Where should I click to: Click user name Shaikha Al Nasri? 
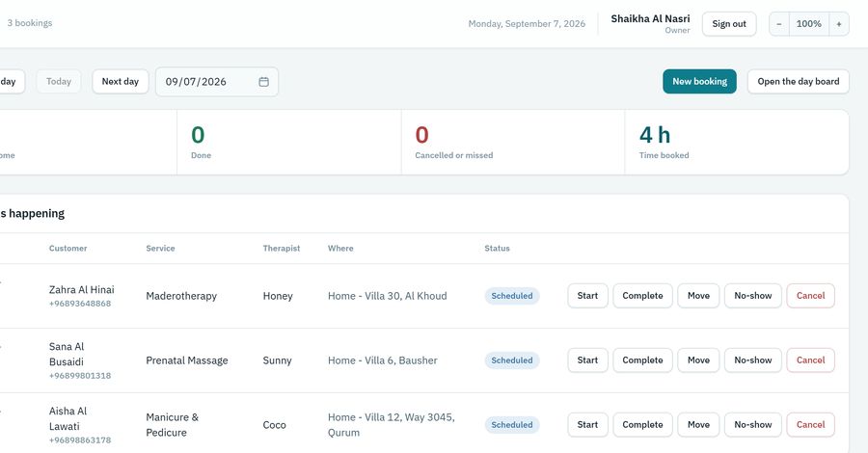click(650, 19)
